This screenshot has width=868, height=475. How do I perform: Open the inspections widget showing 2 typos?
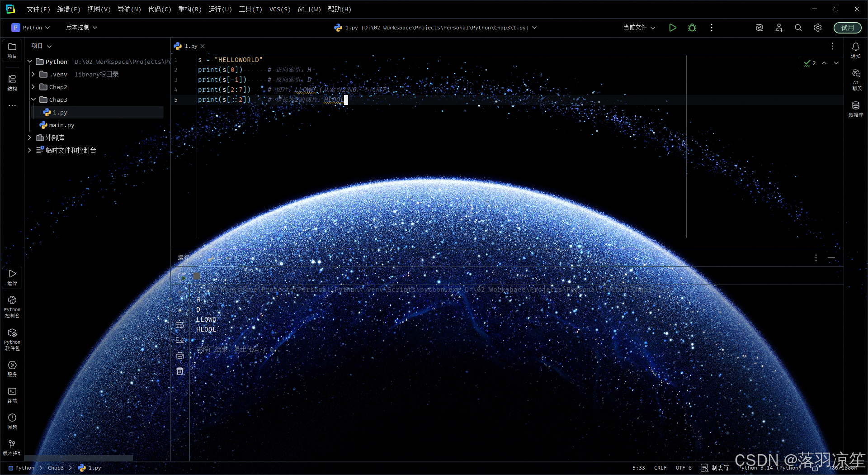810,63
